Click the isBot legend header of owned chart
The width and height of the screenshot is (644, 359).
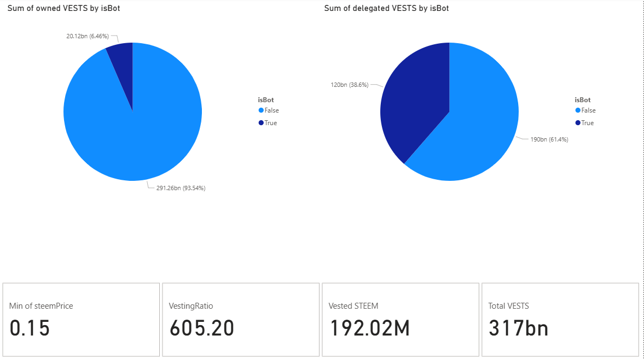coord(266,99)
